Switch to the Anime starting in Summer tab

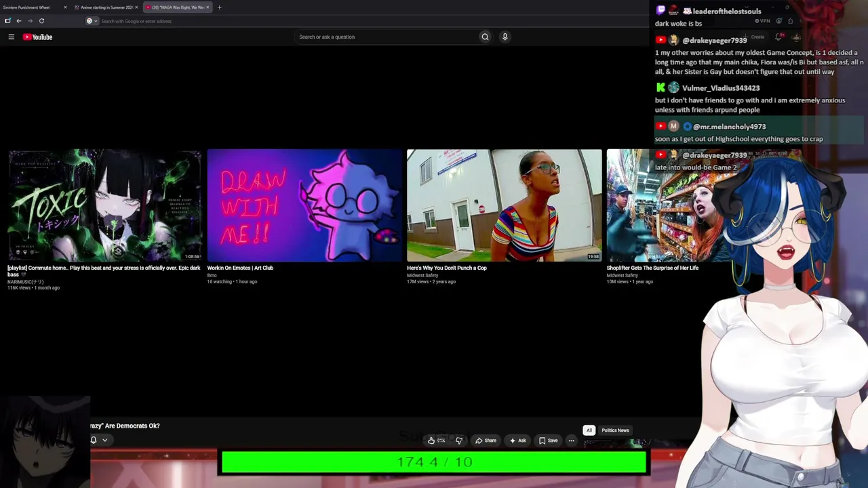[106, 7]
